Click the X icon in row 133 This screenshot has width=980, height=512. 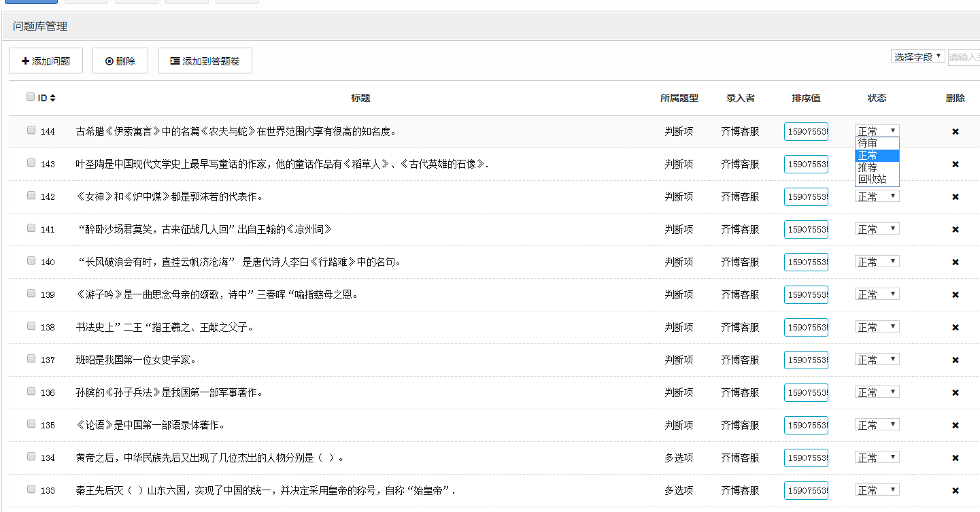(x=955, y=490)
